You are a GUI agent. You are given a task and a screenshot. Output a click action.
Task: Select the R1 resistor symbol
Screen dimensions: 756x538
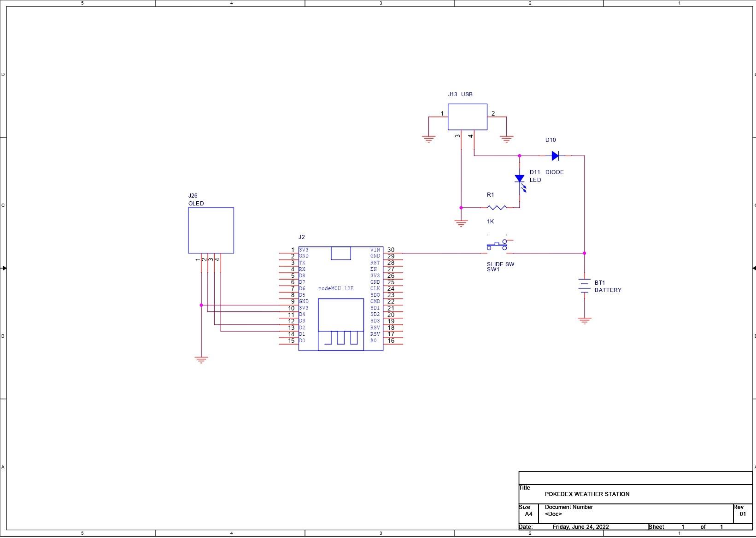point(497,208)
